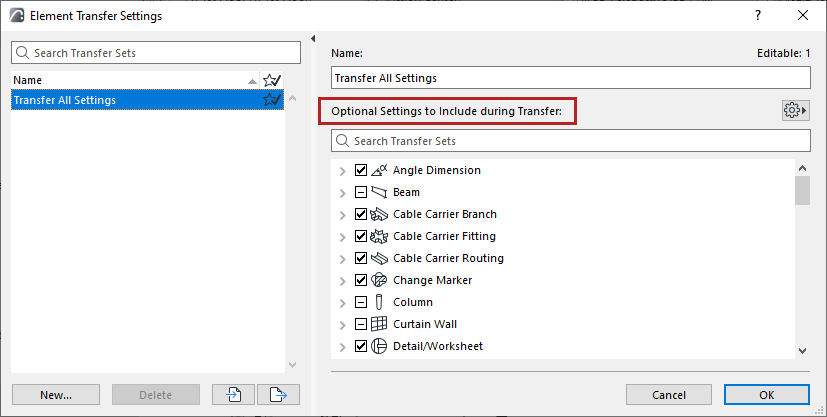The width and height of the screenshot is (827, 417).
Task: Click the New... button
Action: (x=56, y=395)
